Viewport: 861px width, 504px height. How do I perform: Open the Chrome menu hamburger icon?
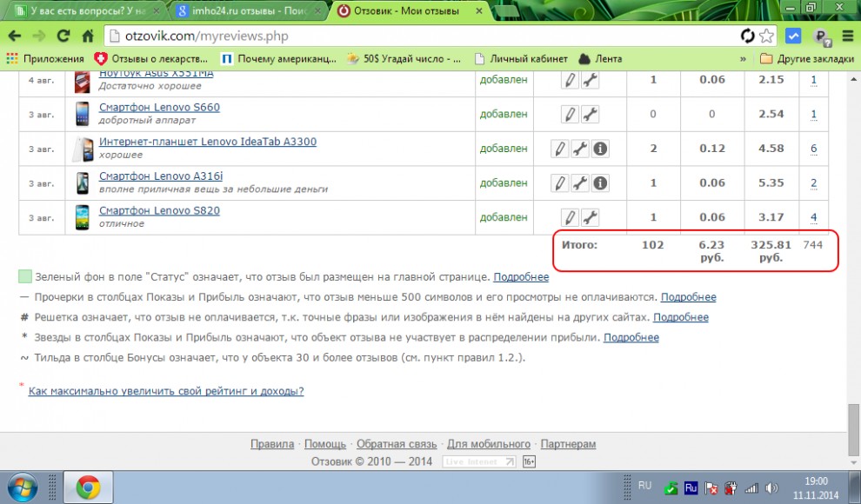(847, 36)
